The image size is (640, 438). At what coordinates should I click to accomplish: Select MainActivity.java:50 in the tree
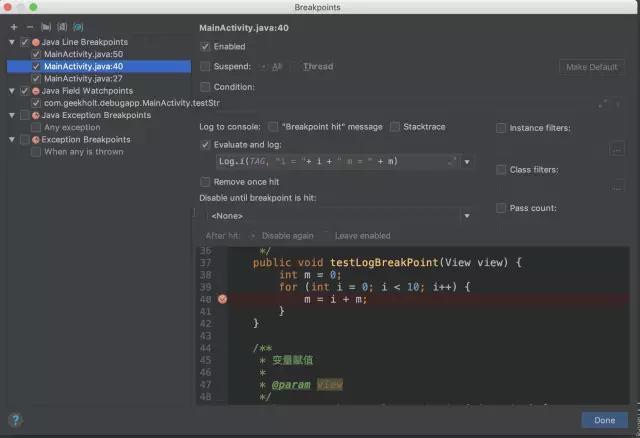click(x=83, y=54)
